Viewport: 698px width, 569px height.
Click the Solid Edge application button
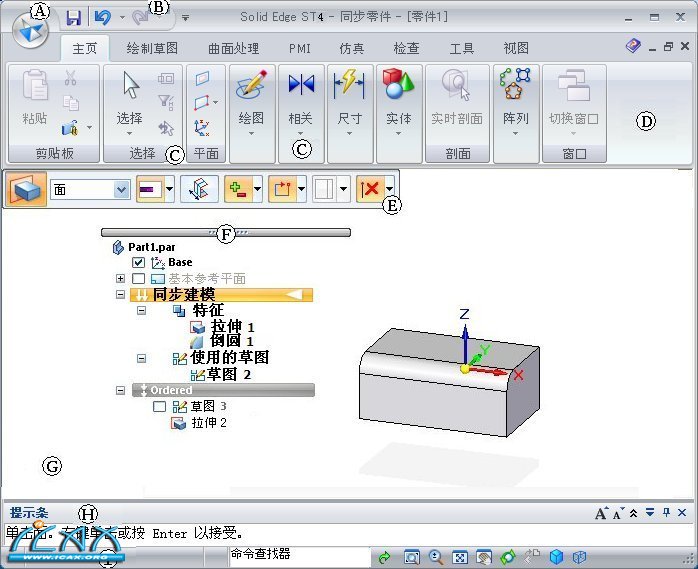click(x=29, y=28)
